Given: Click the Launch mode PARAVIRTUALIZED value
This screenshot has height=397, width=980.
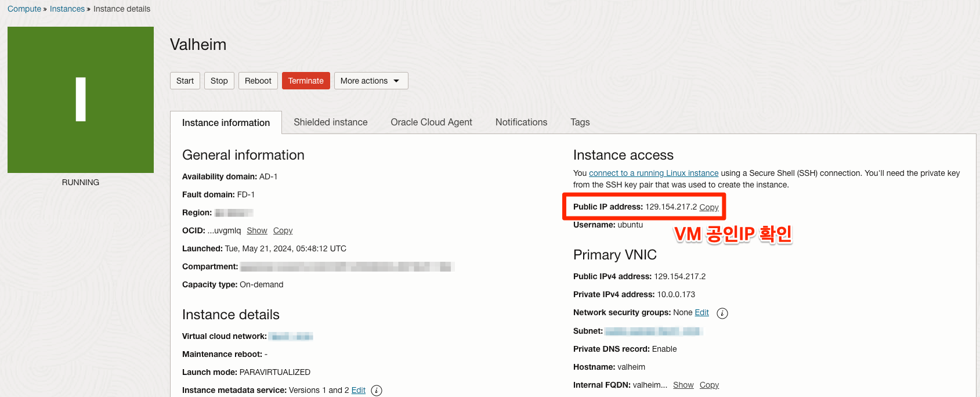Looking at the screenshot, I should [x=275, y=372].
